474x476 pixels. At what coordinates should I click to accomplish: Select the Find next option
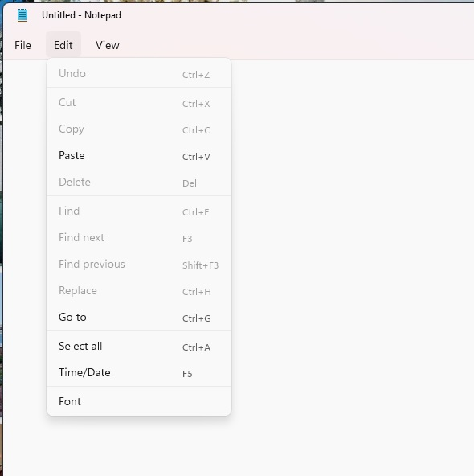tap(139, 238)
